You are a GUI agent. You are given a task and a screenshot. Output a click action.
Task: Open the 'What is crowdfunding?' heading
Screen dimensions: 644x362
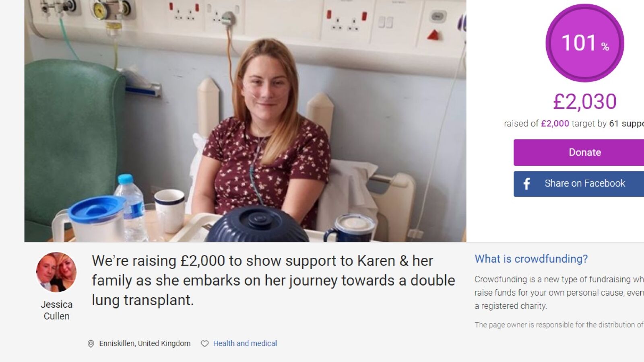[x=531, y=259]
